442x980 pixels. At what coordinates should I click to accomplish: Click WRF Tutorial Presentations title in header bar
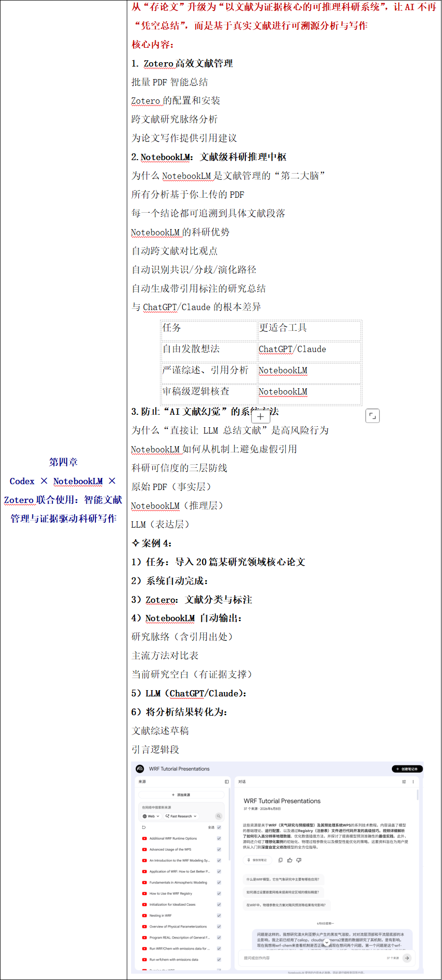pyautogui.click(x=179, y=769)
